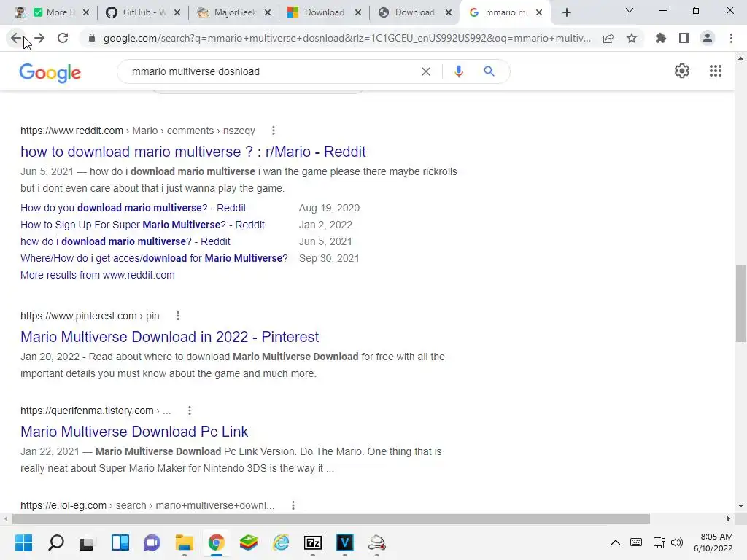Share this page using the share icon

pyautogui.click(x=608, y=38)
